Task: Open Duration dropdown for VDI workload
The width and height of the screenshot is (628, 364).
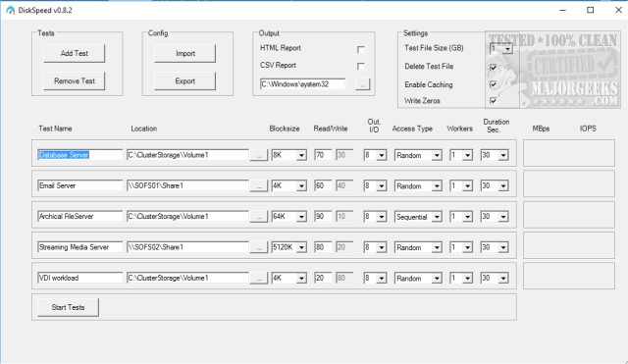Action: tap(503, 279)
